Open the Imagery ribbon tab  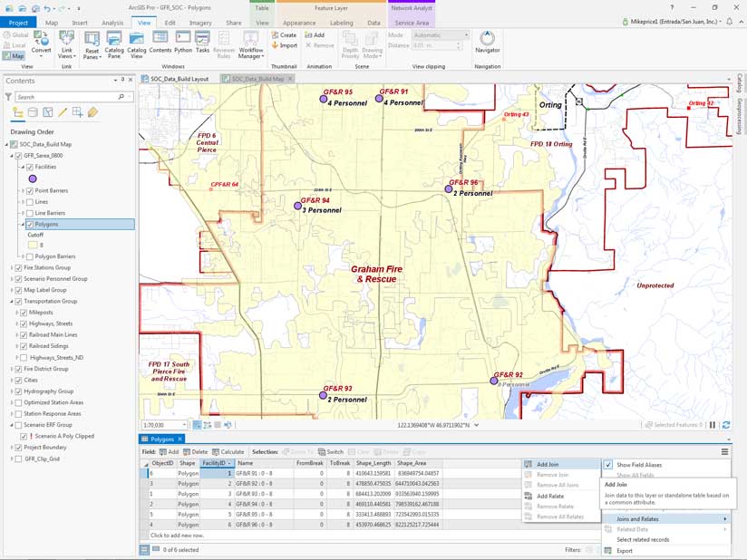(x=200, y=23)
